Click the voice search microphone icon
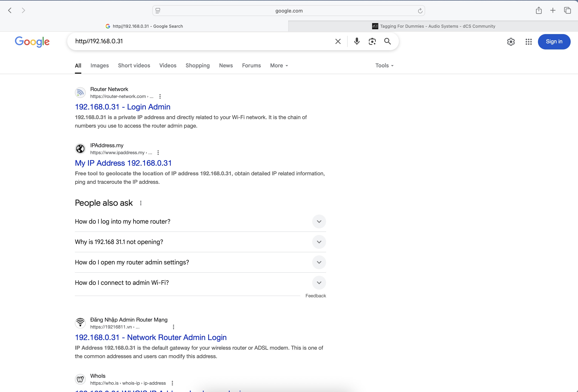This screenshot has height=392, width=578. click(357, 41)
